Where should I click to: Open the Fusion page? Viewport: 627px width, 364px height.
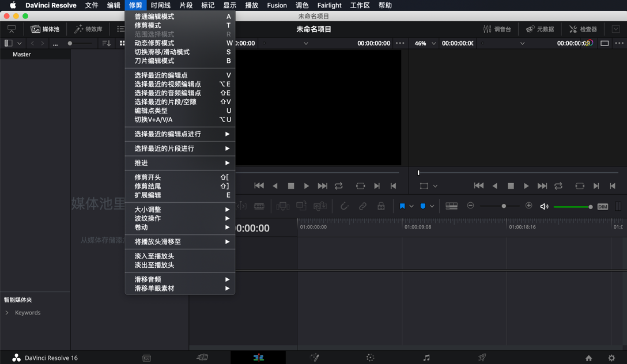tap(315, 357)
